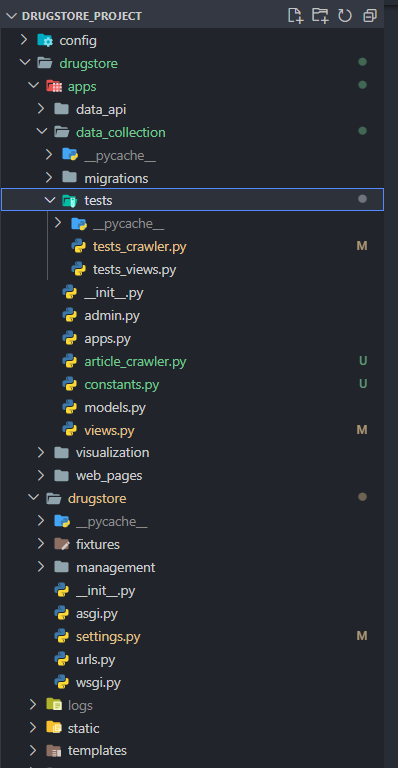Open admin.py in data_collection
Screen dimensions: 398x768
pyautogui.click(x=112, y=316)
